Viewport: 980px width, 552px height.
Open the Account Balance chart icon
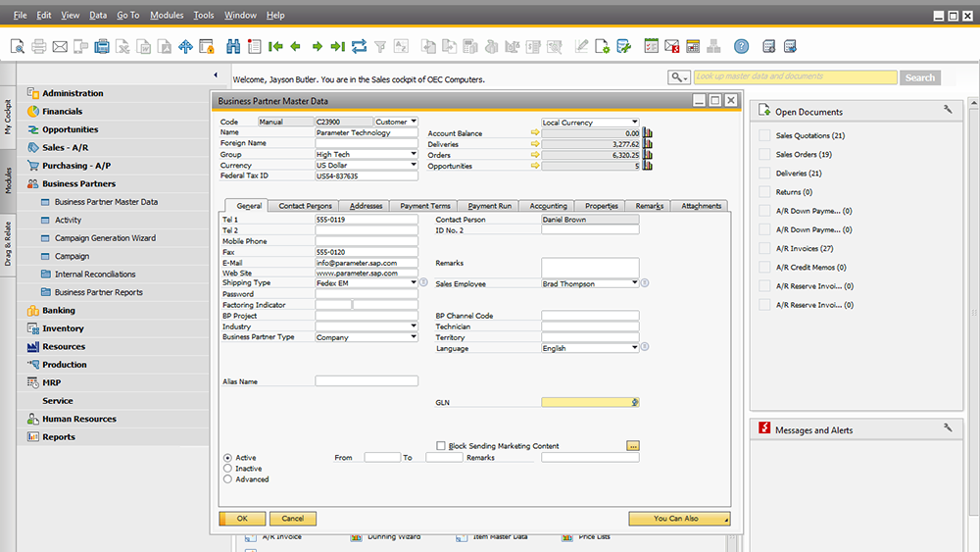[x=647, y=133]
